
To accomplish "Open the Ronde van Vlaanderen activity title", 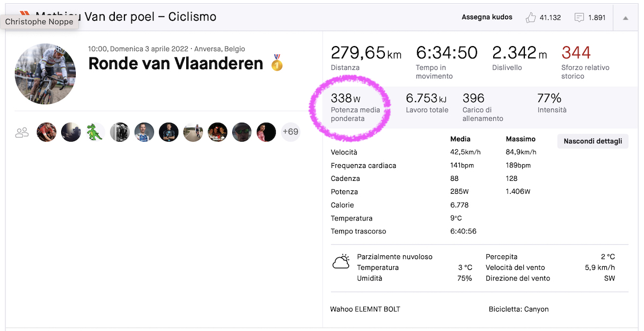I will pyautogui.click(x=175, y=63).
